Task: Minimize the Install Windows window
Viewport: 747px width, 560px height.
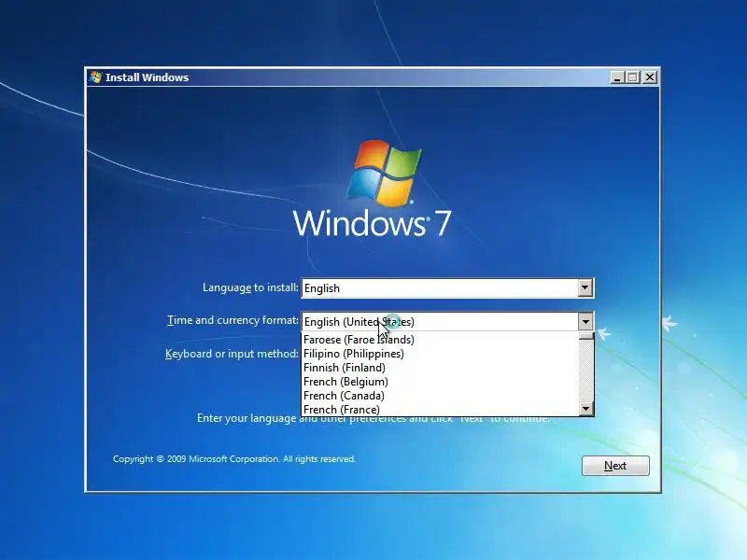Action: 617,77
